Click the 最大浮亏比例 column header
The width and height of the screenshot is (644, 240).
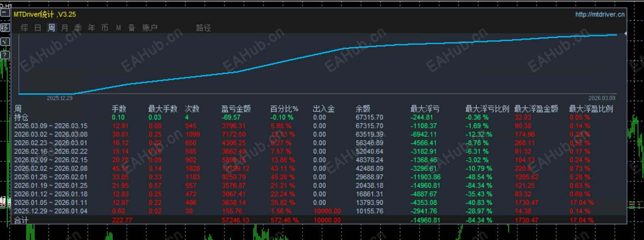tap(487, 108)
